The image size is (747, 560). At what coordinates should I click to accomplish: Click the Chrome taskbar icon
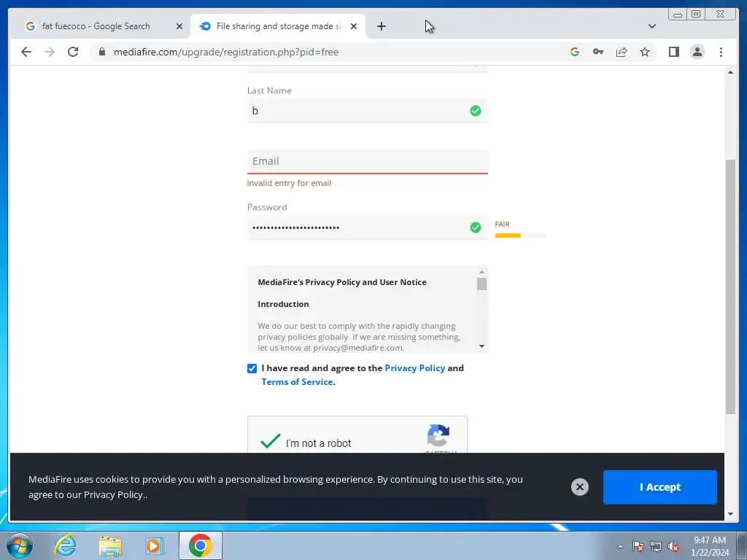coord(201,545)
